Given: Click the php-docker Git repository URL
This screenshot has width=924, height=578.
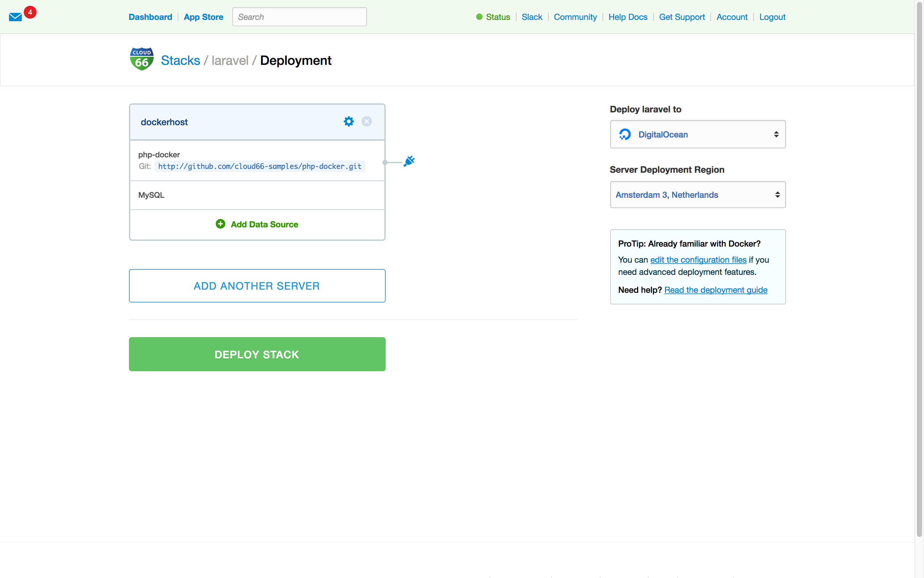Looking at the screenshot, I should pyautogui.click(x=260, y=166).
